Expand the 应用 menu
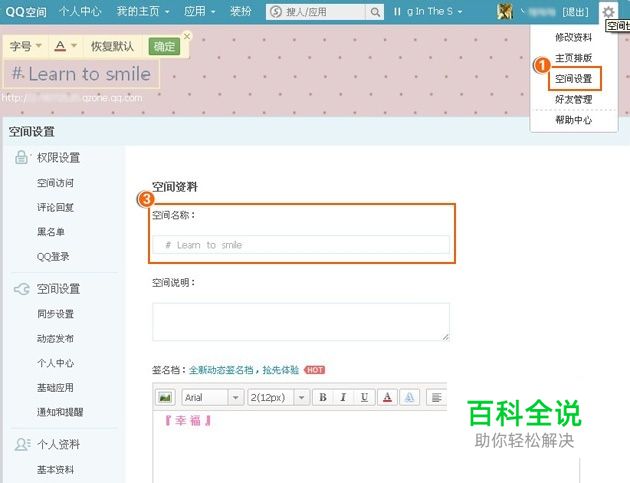630x483 pixels. (199, 11)
